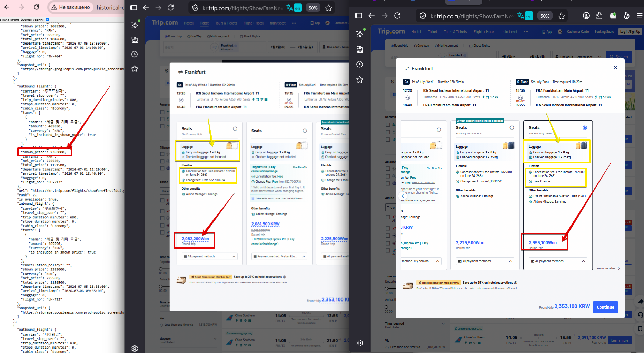
Task: Click the flame icon in right browser toolbar
Action: tap(627, 16)
